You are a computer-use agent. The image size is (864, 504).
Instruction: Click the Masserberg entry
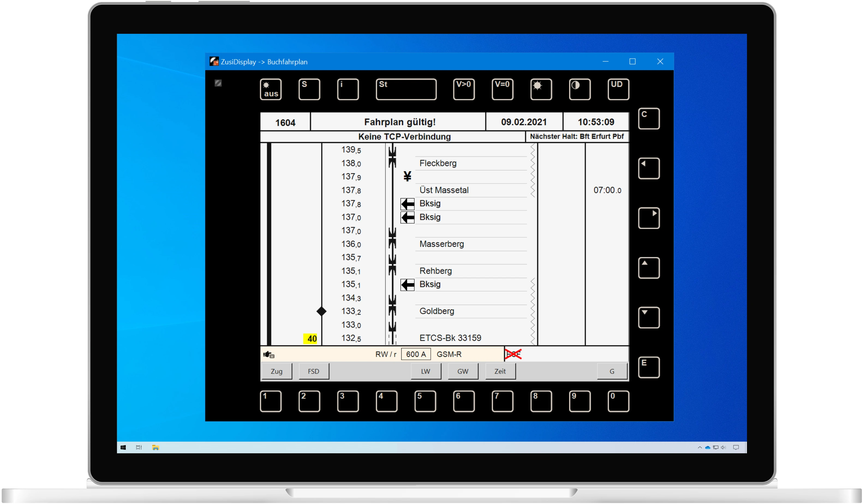click(x=442, y=244)
